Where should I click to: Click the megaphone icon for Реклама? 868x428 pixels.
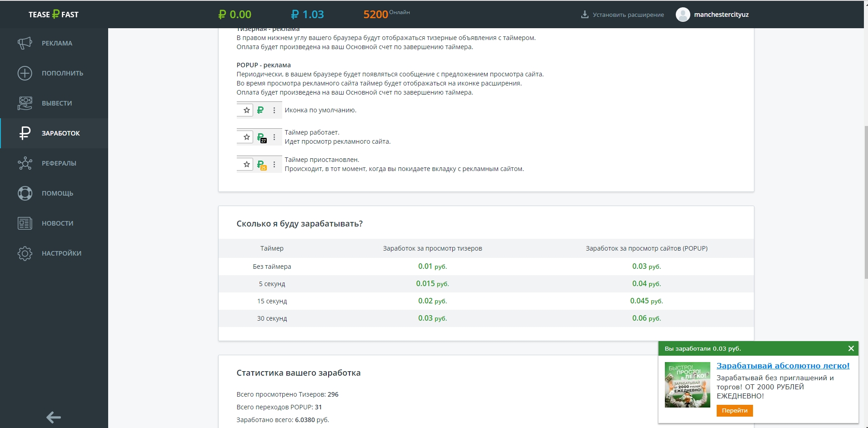pos(25,43)
